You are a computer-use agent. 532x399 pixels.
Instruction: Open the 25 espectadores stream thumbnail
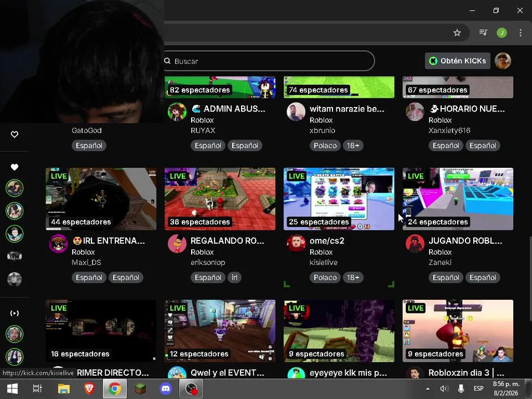(339, 199)
